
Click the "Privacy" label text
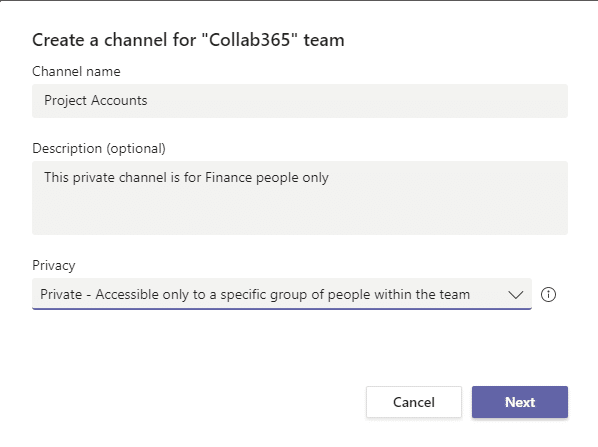point(54,265)
